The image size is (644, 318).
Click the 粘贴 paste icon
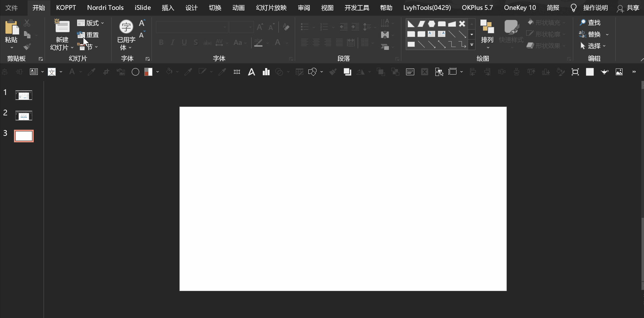pyautogui.click(x=12, y=27)
